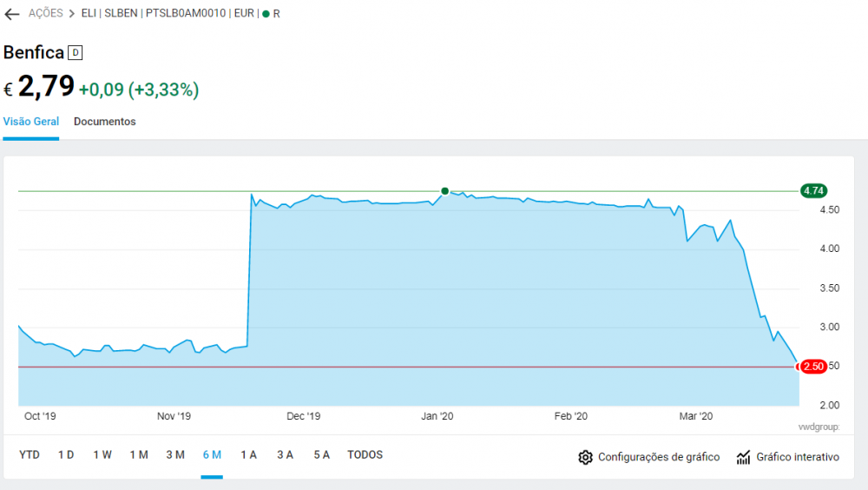Click the interactive chart icon

pos(744,457)
